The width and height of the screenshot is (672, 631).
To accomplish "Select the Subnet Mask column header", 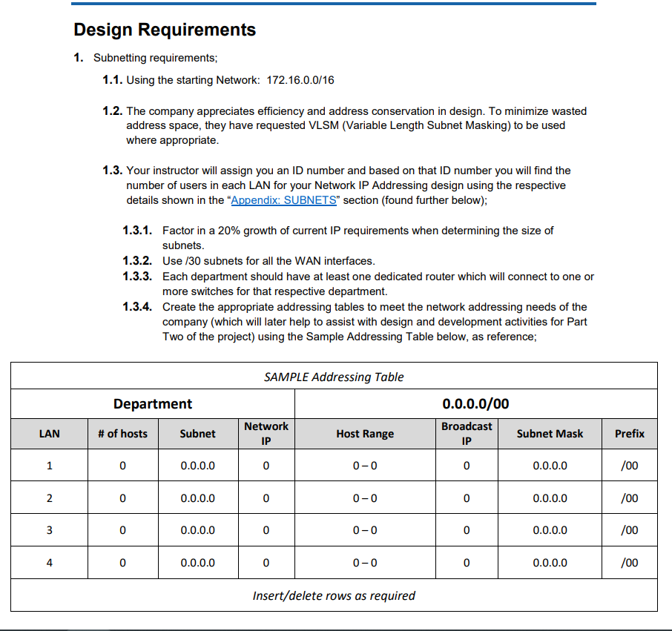I will coord(549,434).
